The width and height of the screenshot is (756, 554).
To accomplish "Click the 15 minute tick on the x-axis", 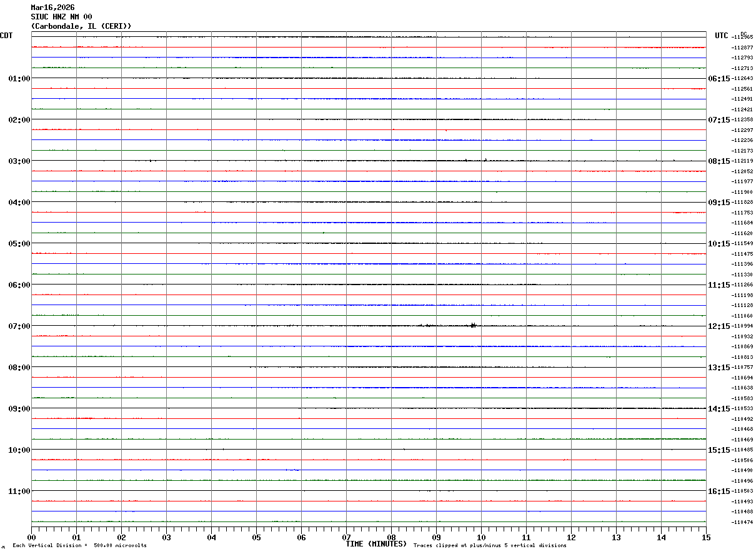I will [x=705, y=537].
